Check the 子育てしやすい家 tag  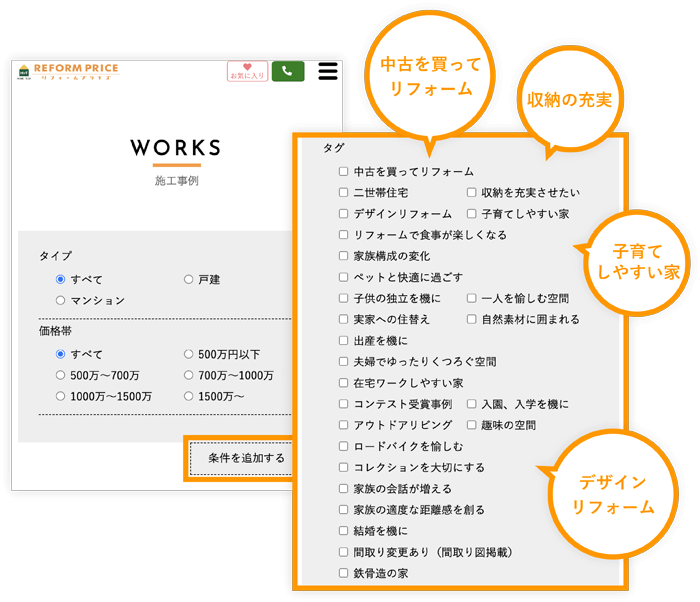[x=471, y=214]
